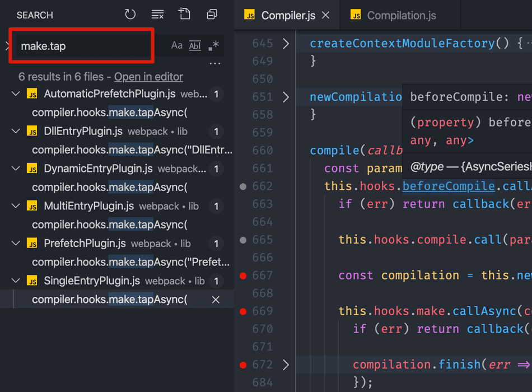Collapse all search results icon
The height and width of the screenshot is (392, 532).
pyautogui.click(x=212, y=14)
